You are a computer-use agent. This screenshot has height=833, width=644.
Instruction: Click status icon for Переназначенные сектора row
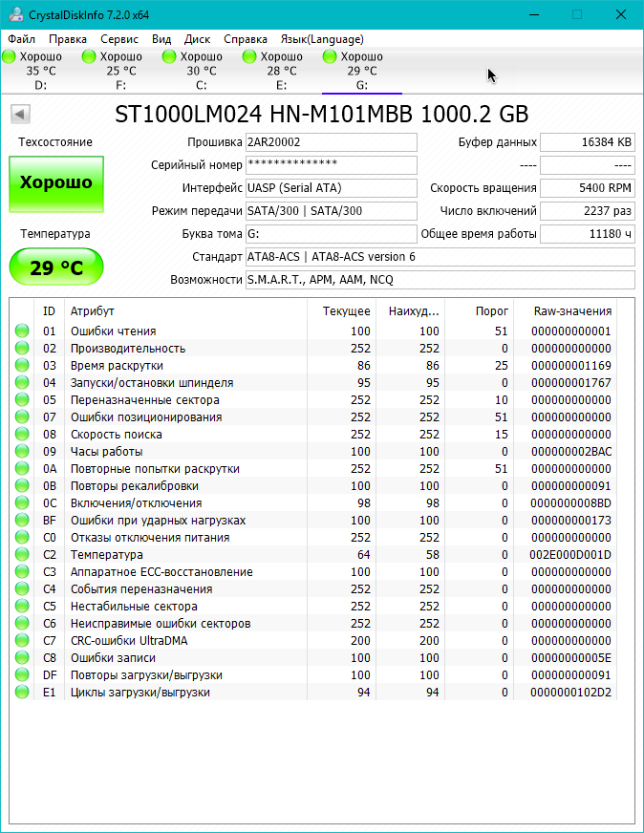click(x=22, y=400)
